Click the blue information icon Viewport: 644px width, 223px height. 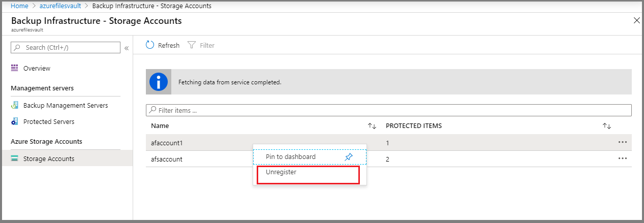(159, 82)
